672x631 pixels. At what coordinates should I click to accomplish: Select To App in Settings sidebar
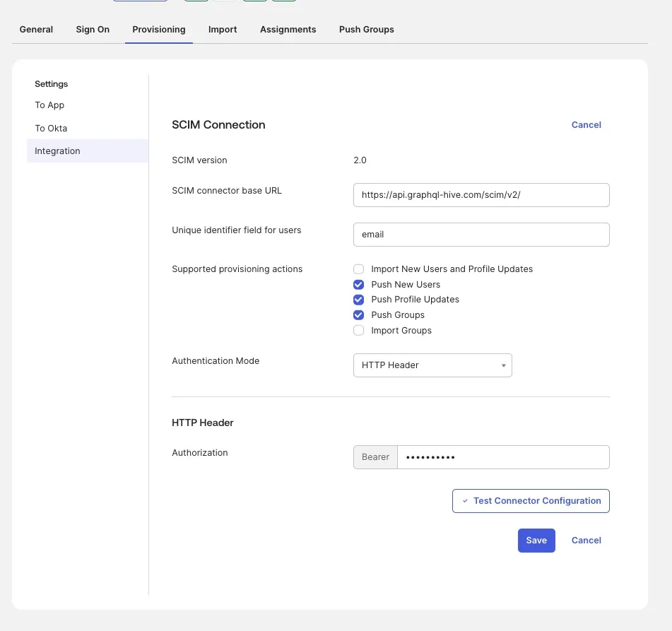coord(49,105)
